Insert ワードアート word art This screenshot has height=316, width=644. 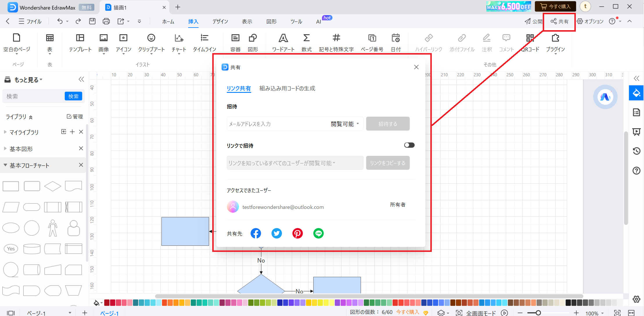click(283, 43)
